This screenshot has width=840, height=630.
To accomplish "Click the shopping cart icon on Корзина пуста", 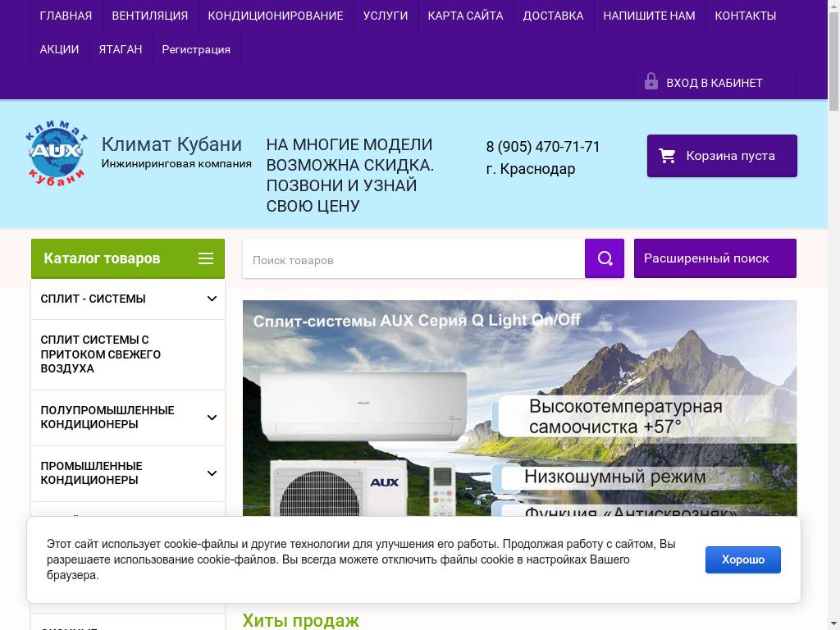I will point(668,156).
